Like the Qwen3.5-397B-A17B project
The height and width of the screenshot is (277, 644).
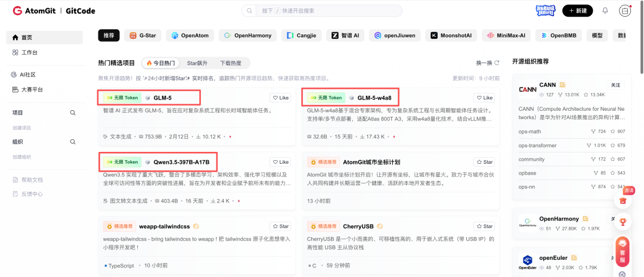tap(280, 162)
